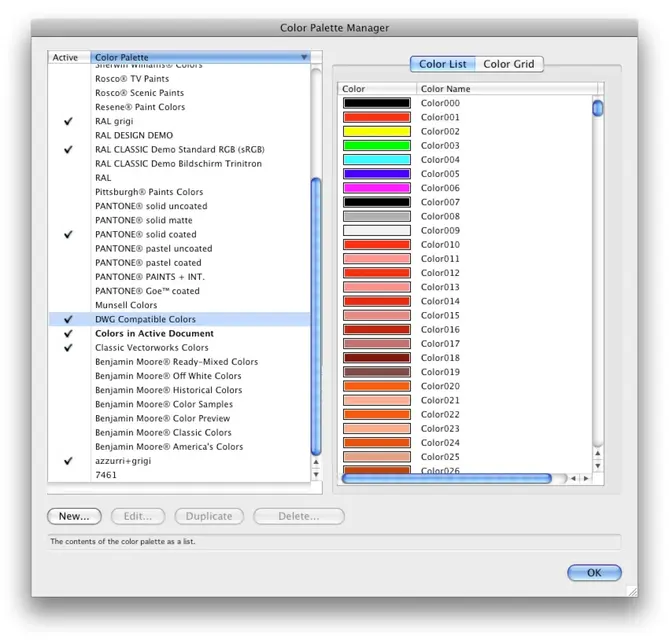Select the white Color009 swatch
The width and height of the screenshot is (669, 640).
point(377,230)
